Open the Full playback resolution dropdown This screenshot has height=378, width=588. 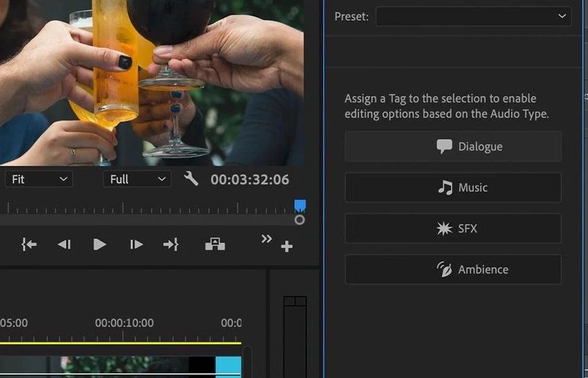coord(137,179)
